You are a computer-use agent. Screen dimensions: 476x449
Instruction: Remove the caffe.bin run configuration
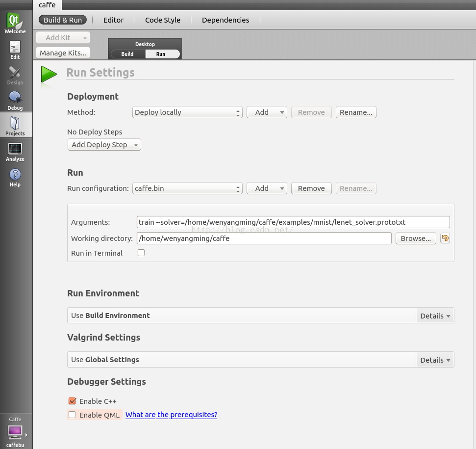[311, 188]
